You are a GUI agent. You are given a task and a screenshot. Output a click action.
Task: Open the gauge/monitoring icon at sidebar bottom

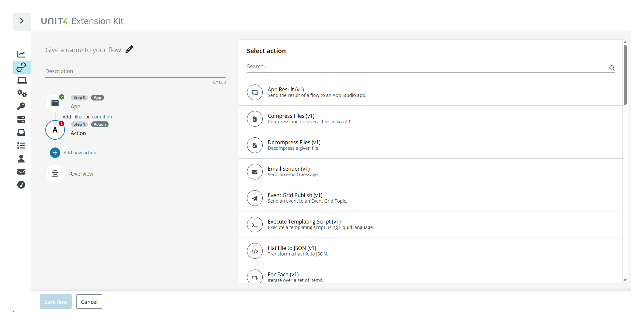coord(21,184)
